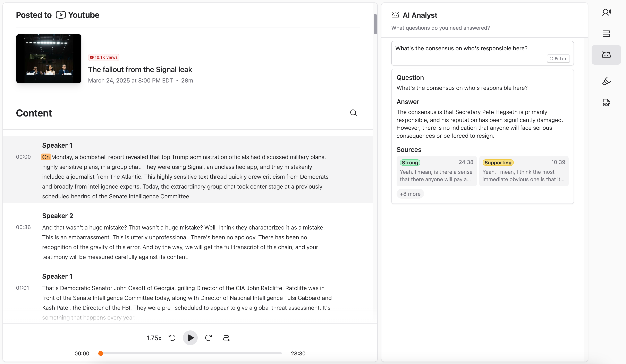626x364 pixels.
Task: Move the orange playback progress handle
Action: click(101, 353)
